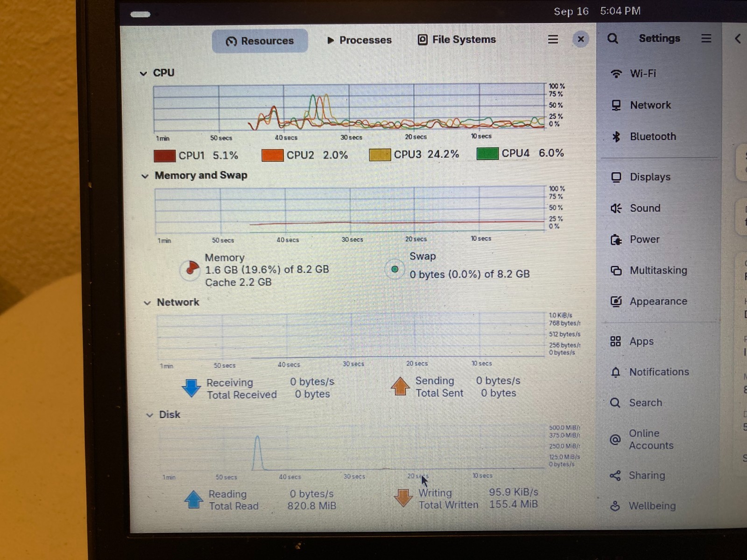Screen dimensions: 747x560
Task: Open Wellbeing settings panel
Action: 659,506
